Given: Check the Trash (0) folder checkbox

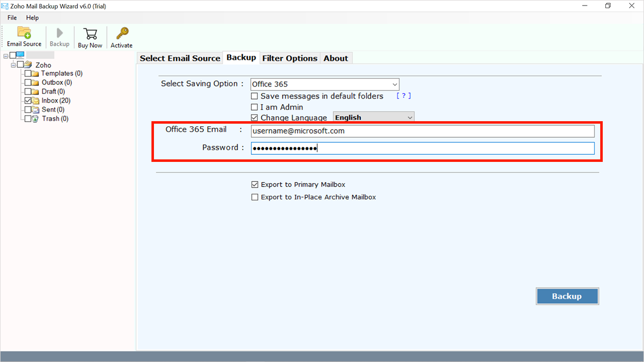Looking at the screenshot, I should 28,119.
